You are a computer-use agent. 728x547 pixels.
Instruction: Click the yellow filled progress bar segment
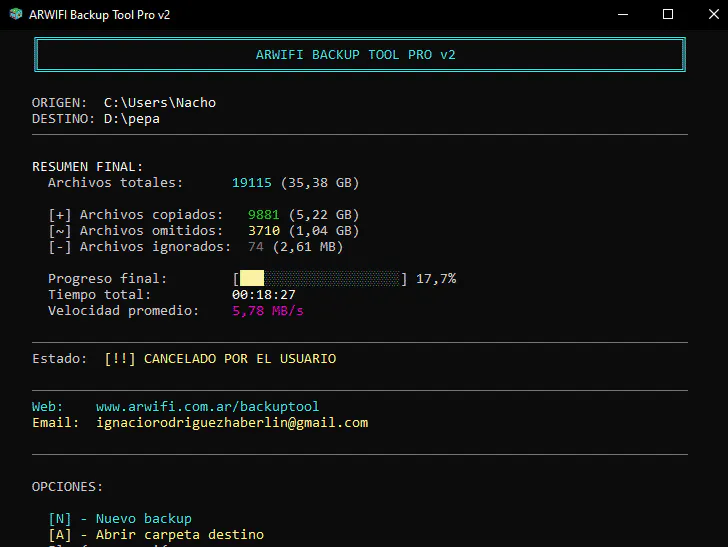pos(252,279)
